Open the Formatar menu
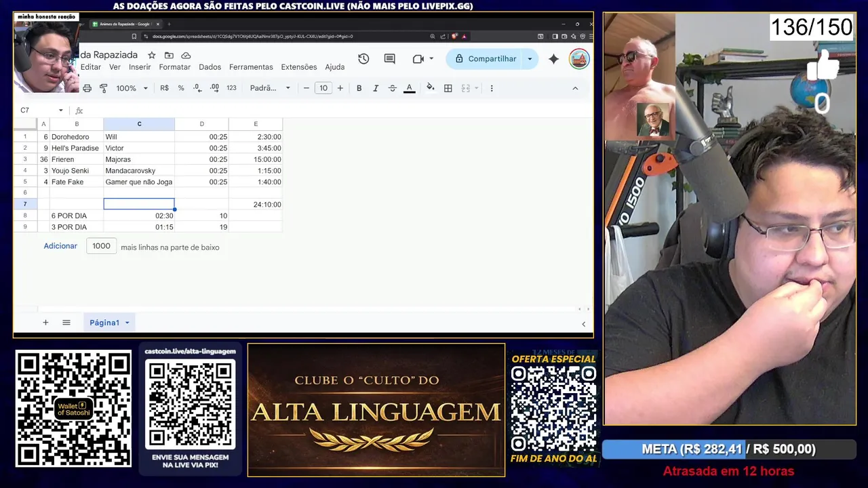 pyautogui.click(x=174, y=67)
